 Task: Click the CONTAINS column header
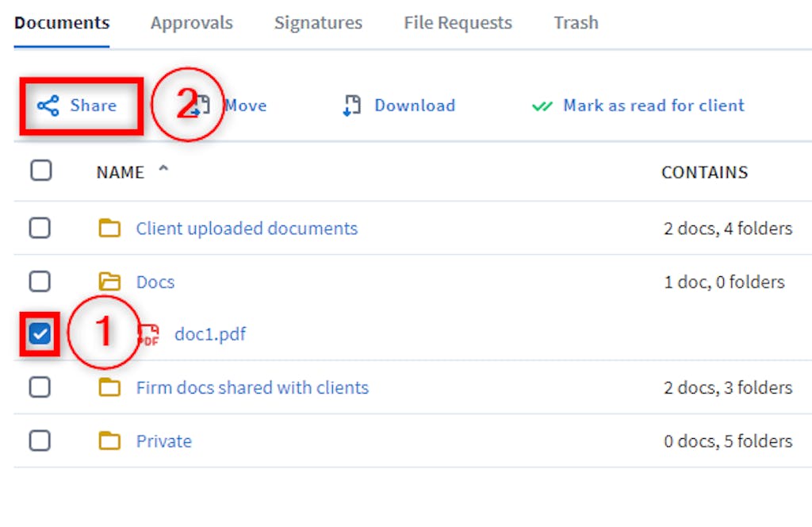click(704, 172)
